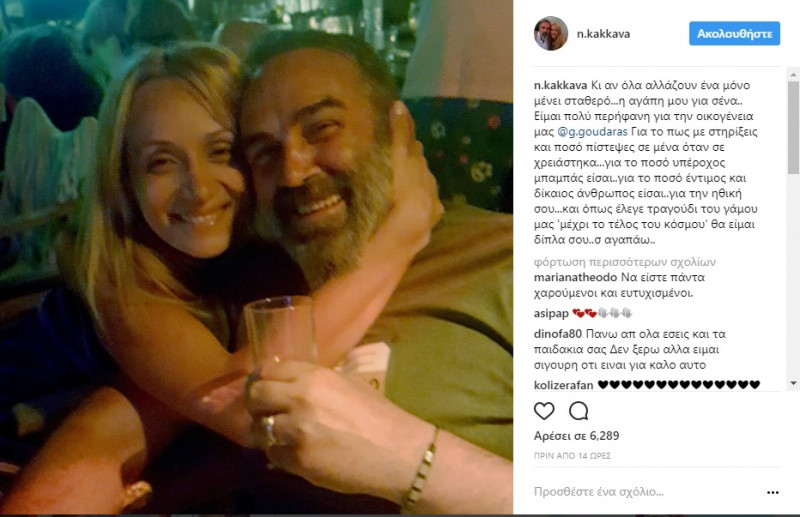Image resolution: width=800 pixels, height=517 pixels.
Task: Open the three-dots more options menu
Action: [x=773, y=492]
